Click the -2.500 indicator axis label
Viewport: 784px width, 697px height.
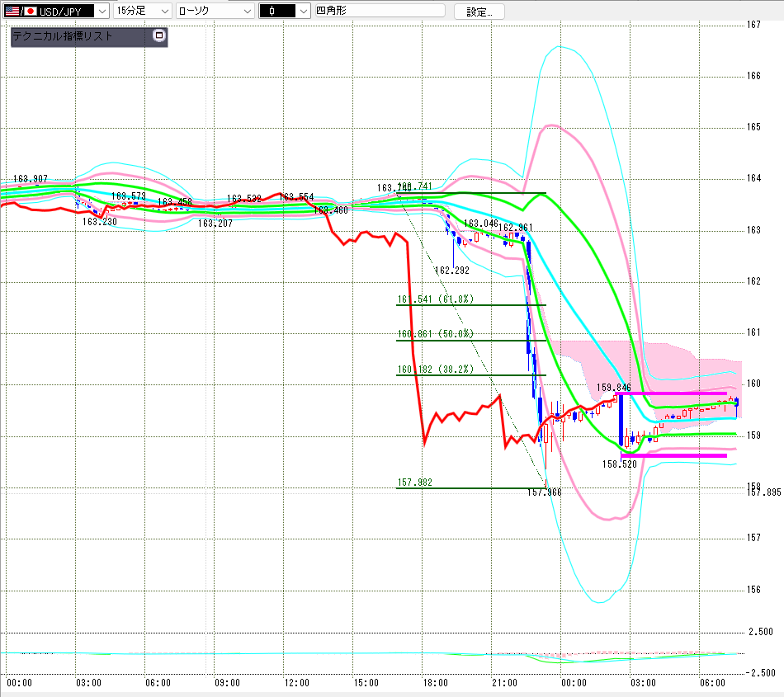761,672
